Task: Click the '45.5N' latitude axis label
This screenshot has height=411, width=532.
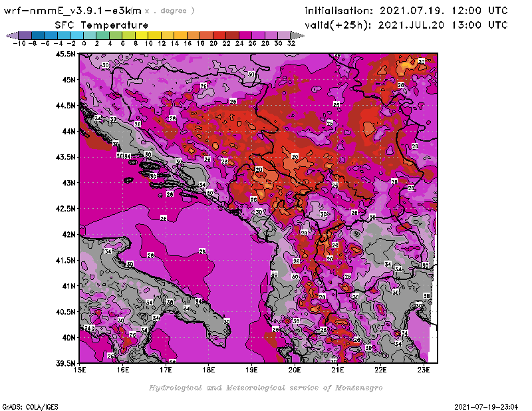Action: 65,54
